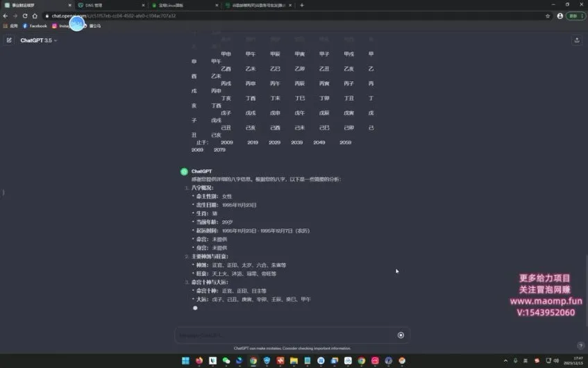Open the Facebook bookmark
This screenshot has width=588, height=368.
tap(35, 26)
